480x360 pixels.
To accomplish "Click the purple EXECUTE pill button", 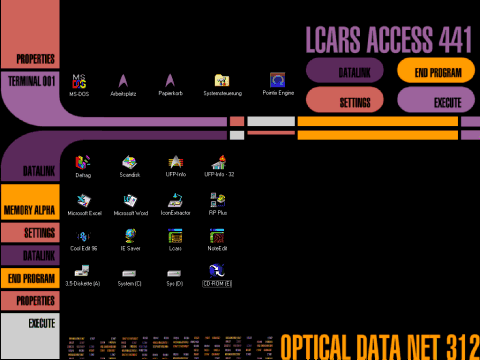I will (436, 100).
